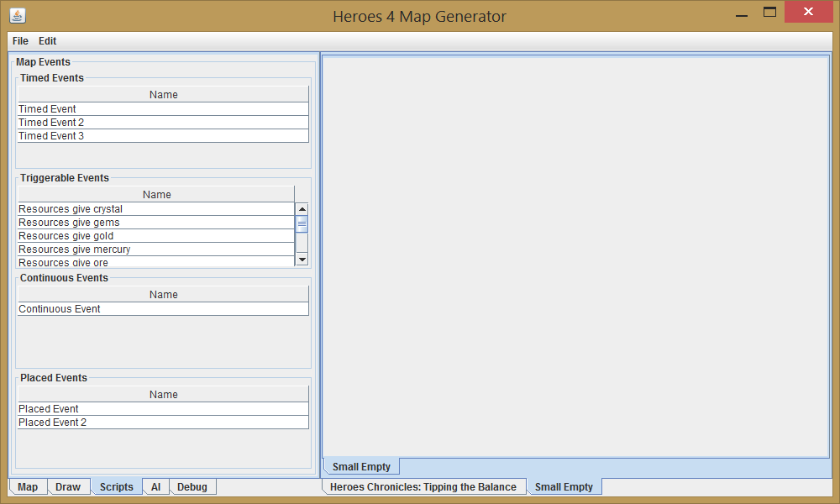This screenshot has height=504, width=840.
Task: Click the Continuous Events Name column header
Action: (164, 294)
